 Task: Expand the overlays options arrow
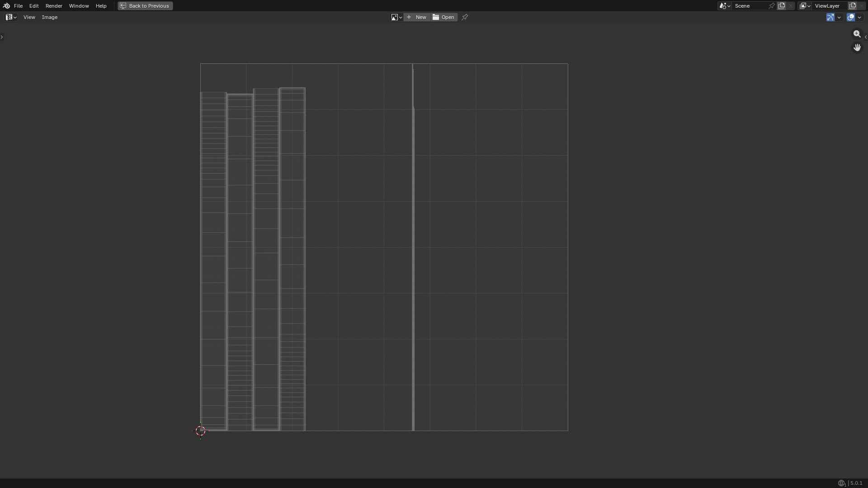click(859, 17)
